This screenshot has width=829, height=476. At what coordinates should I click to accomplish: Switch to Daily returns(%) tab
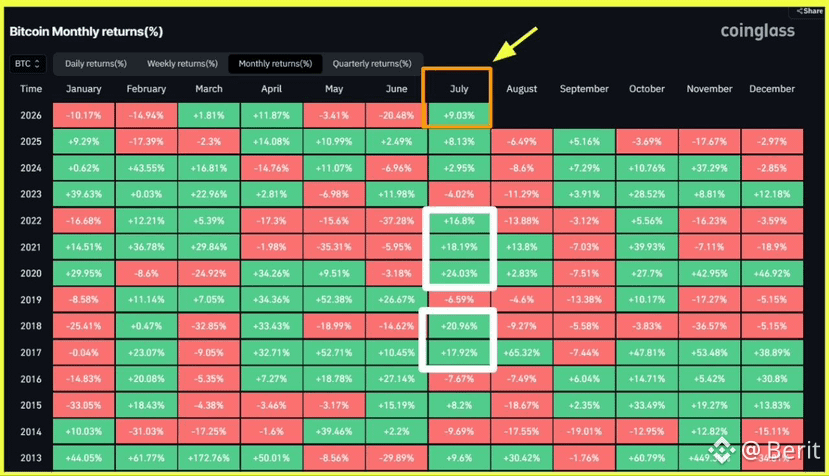[x=96, y=63]
